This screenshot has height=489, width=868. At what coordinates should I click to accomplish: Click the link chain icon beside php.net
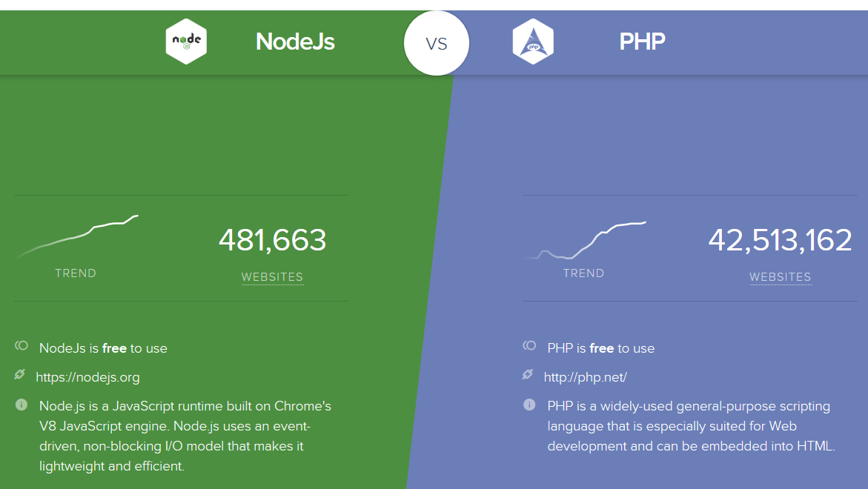point(528,374)
